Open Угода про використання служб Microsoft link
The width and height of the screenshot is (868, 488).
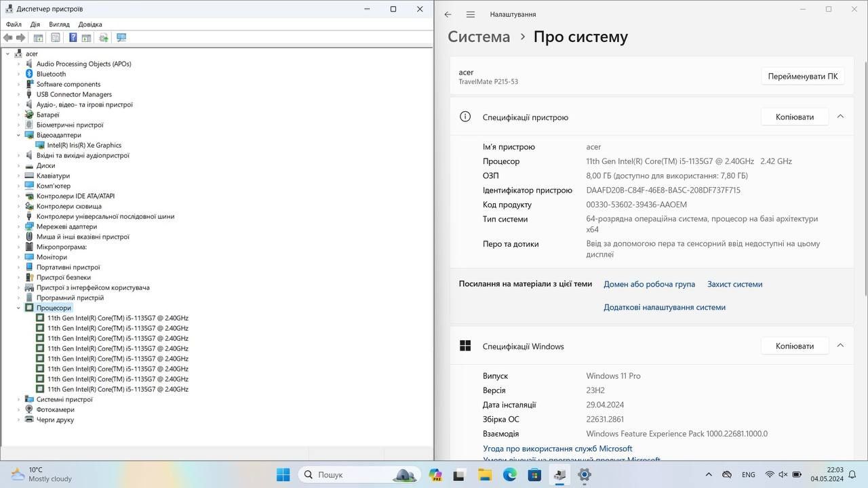coord(557,449)
